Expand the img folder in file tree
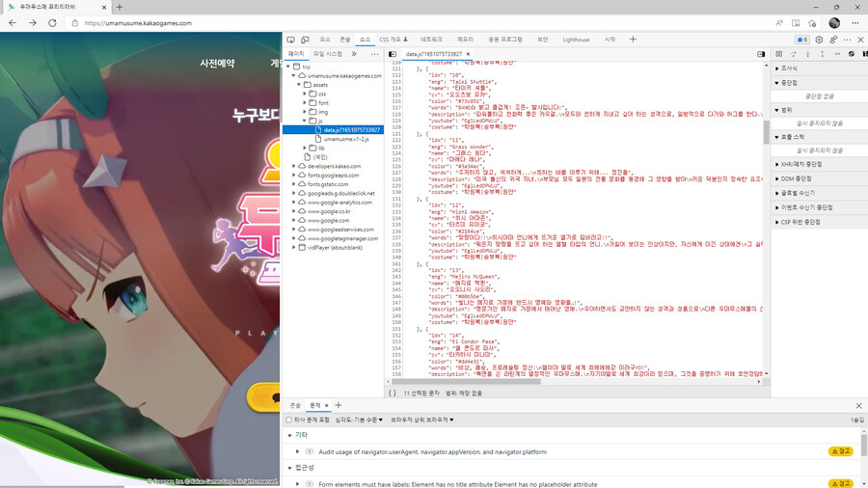The image size is (868, 488). (x=305, y=112)
